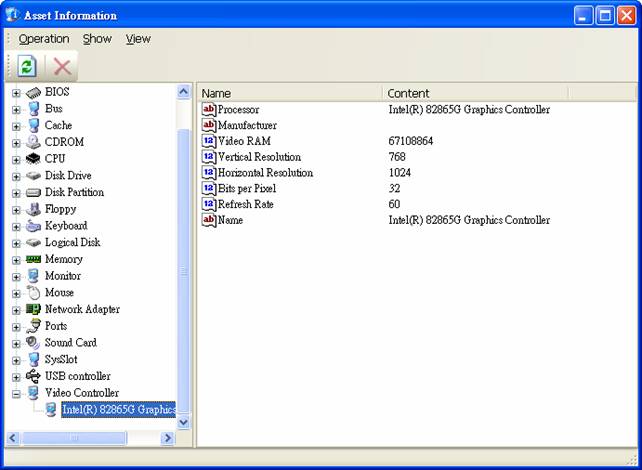This screenshot has width=642, height=470.
Task: Expand the Cache tree node
Action: click(16, 127)
